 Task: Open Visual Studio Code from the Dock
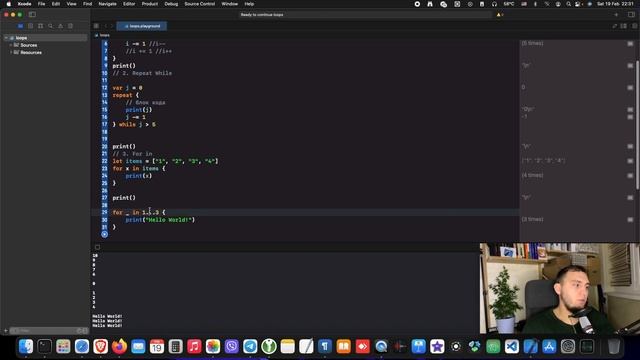click(512, 347)
